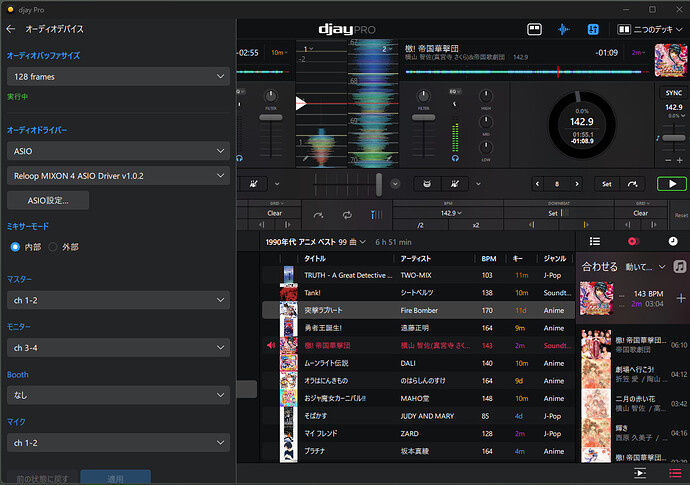This screenshot has width=690, height=485.
Task: Expand deck 2 FX dropdown chevron
Action: [x=478, y=184]
